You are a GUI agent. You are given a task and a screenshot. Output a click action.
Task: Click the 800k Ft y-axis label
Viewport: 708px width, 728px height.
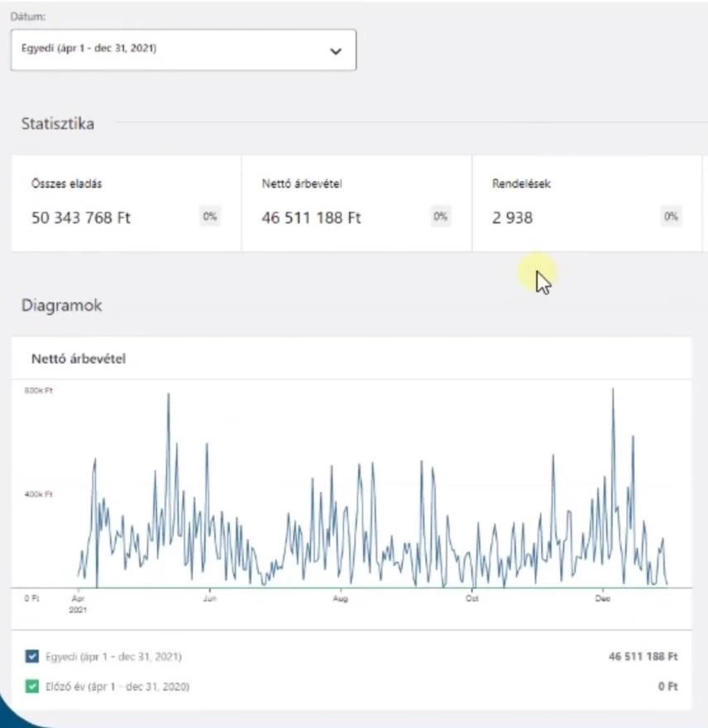point(38,389)
